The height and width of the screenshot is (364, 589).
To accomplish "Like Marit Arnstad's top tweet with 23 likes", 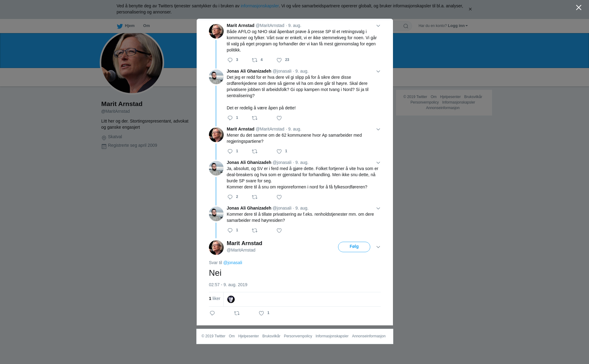I will click(279, 60).
